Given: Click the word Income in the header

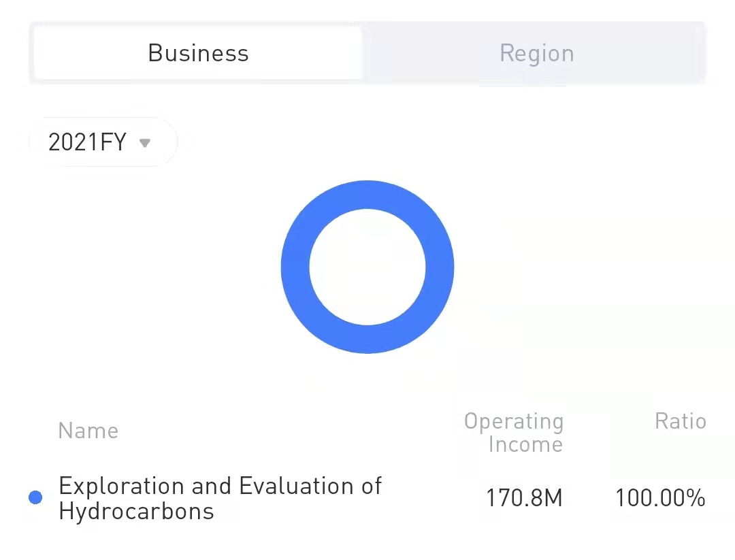Looking at the screenshot, I should coord(525,445).
